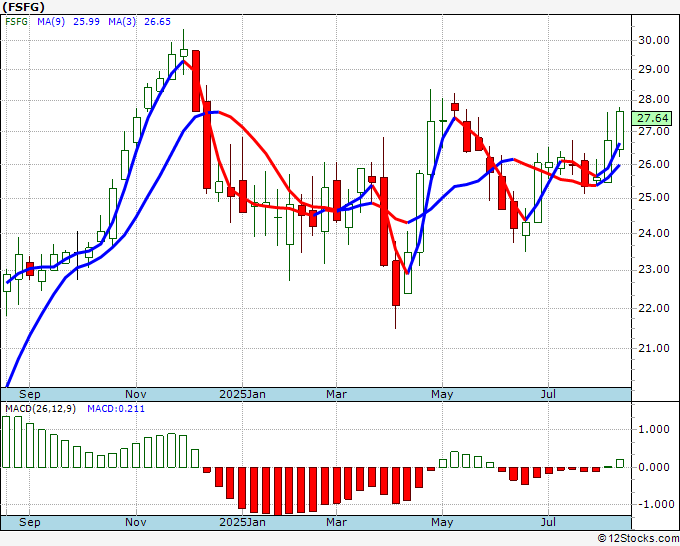Click Nov on the price chart date axis
Image resolution: width=680 pixels, height=546 pixels.
[136, 394]
